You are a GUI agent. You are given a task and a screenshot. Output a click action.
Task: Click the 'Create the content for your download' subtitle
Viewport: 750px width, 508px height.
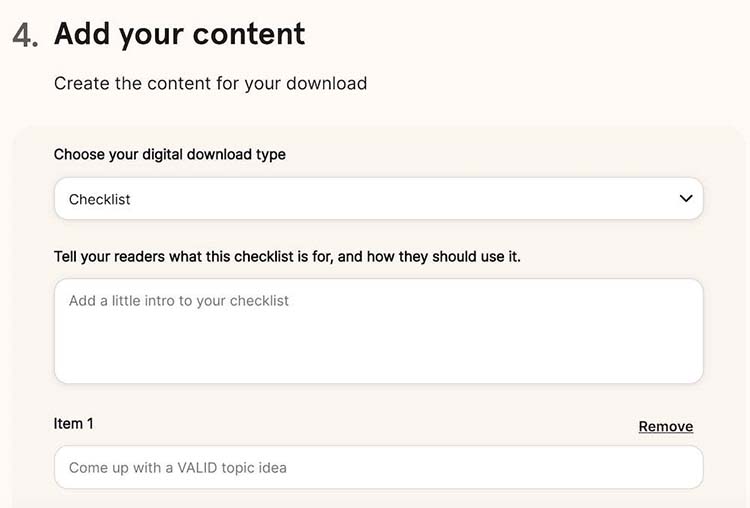210,84
